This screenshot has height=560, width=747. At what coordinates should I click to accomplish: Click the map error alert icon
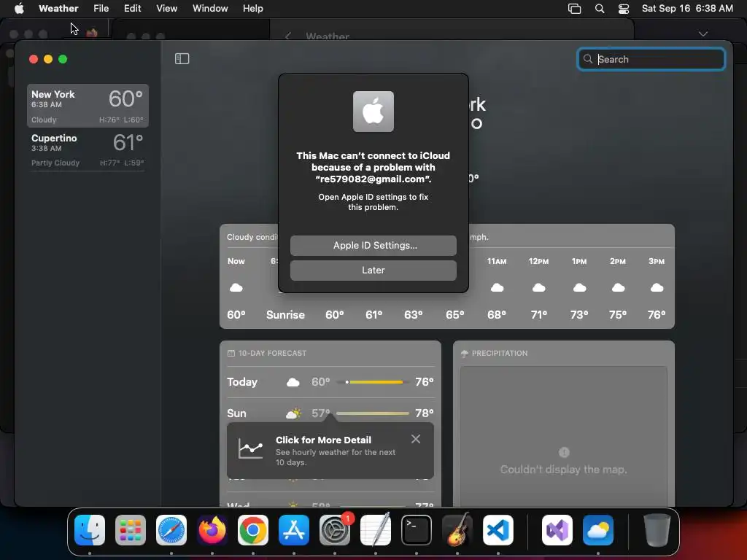(564, 452)
